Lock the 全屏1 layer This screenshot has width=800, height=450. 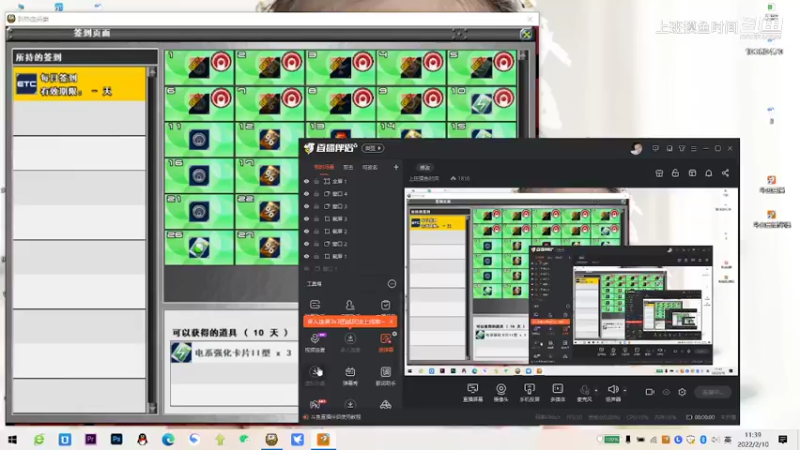(316, 181)
